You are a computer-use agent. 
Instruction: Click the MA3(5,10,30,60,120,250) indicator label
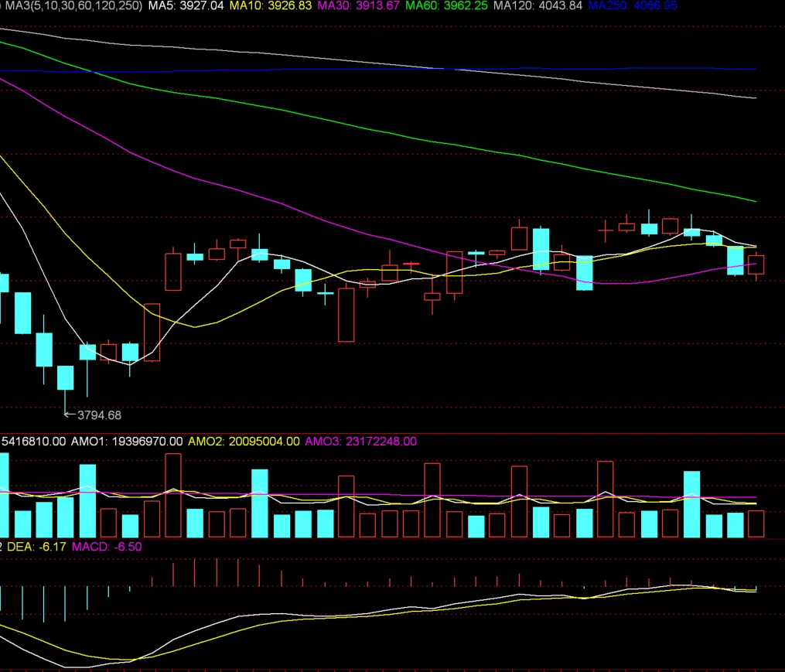click(x=73, y=6)
